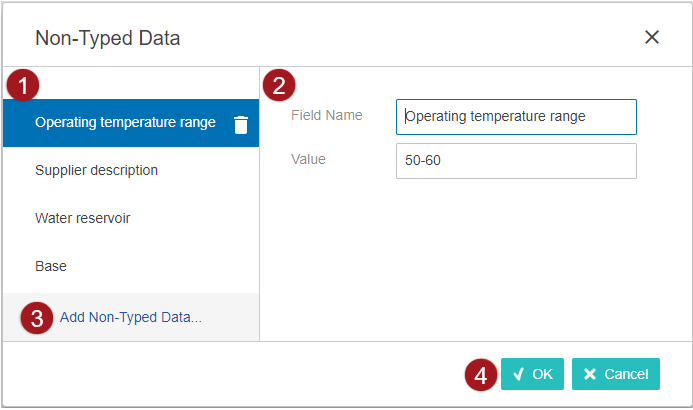Close the Non-Typed Data dialog with X
Image resolution: width=693 pixels, height=410 pixels.
tap(651, 37)
